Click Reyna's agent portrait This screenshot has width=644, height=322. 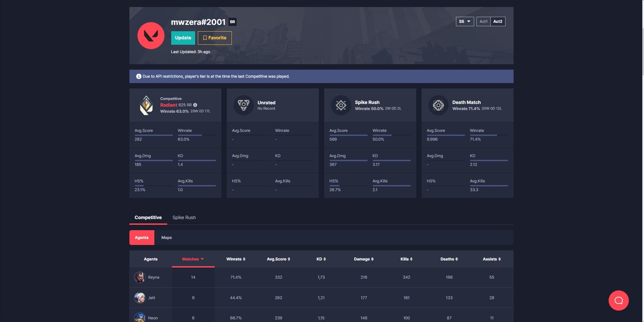pos(140,277)
